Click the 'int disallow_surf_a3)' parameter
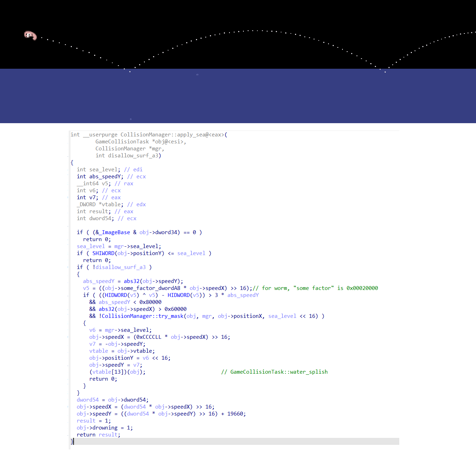The height and width of the screenshot is (463, 476). [x=128, y=156]
